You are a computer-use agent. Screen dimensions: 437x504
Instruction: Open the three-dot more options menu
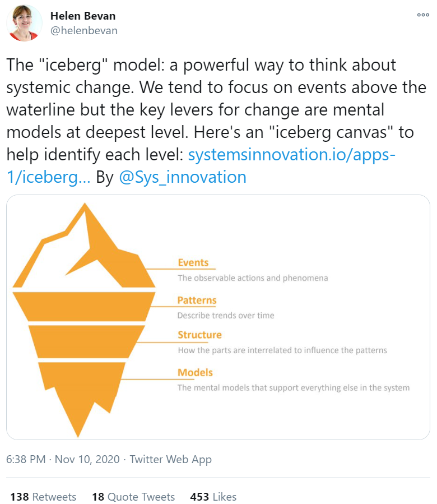(x=423, y=15)
